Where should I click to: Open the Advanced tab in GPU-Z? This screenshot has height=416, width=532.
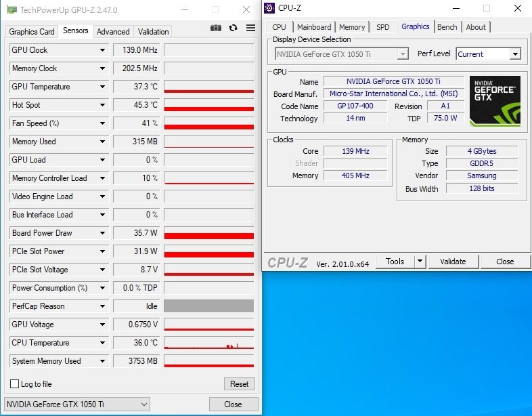point(113,32)
